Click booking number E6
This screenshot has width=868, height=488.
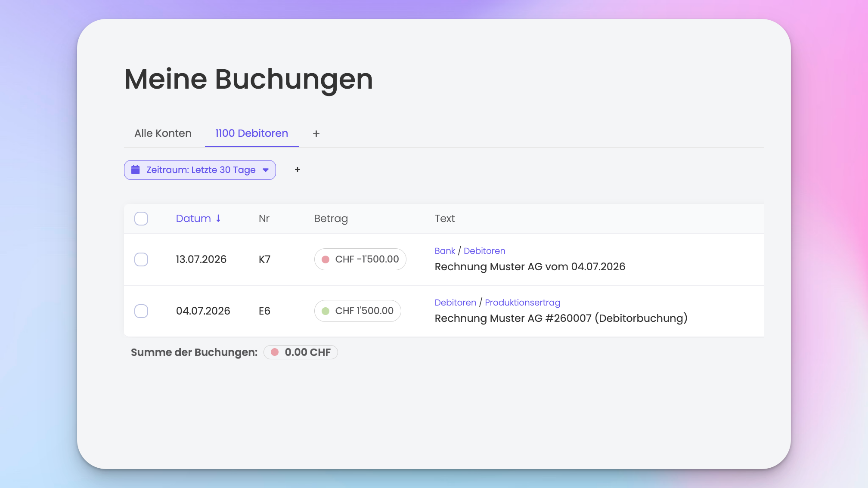[x=264, y=311]
